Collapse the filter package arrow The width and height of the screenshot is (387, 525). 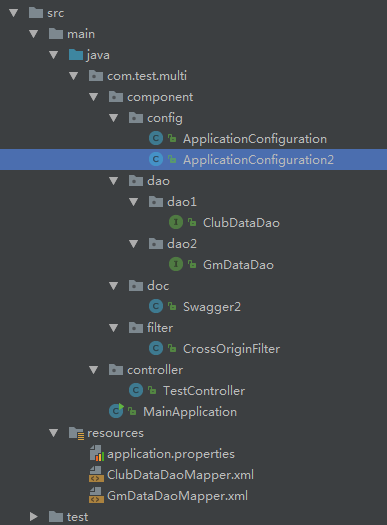click(114, 328)
